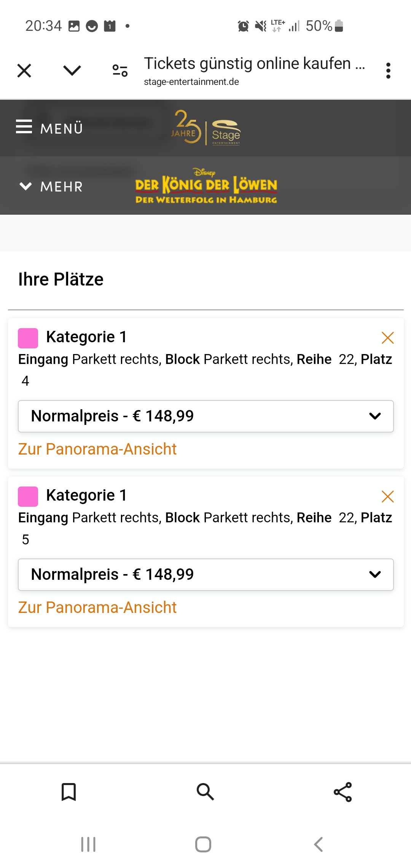
Task: Tap the bookmark icon
Action: pyautogui.click(x=69, y=792)
